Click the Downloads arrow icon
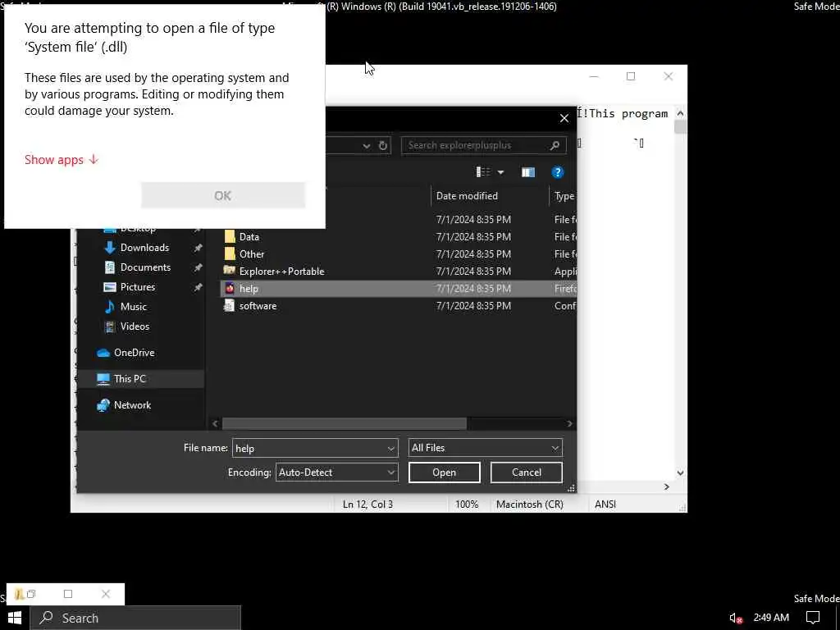The height and width of the screenshot is (630, 840). pos(110,248)
